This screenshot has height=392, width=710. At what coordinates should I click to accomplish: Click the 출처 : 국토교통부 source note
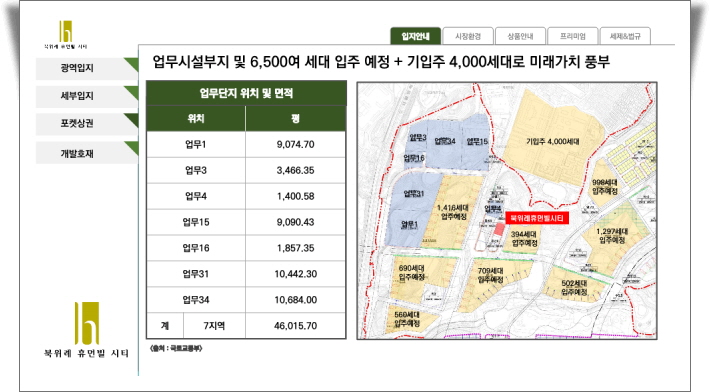tap(176, 349)
